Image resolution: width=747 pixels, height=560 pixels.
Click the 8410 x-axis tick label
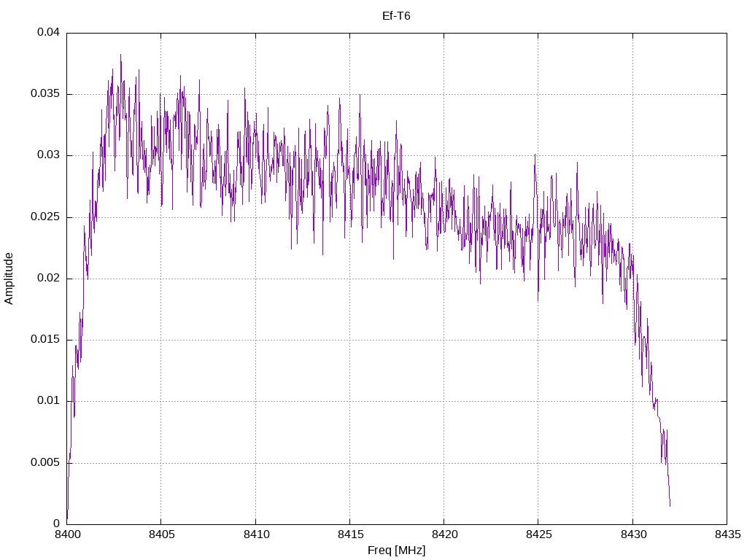tap(256, 534)
